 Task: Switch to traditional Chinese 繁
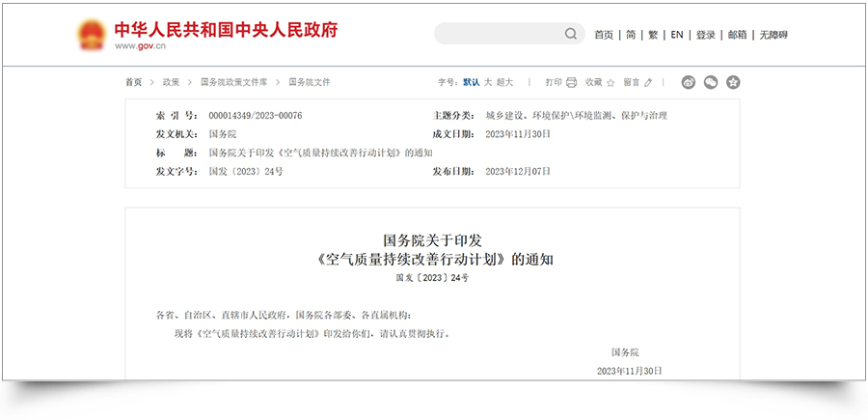click(x=653, y=35)
